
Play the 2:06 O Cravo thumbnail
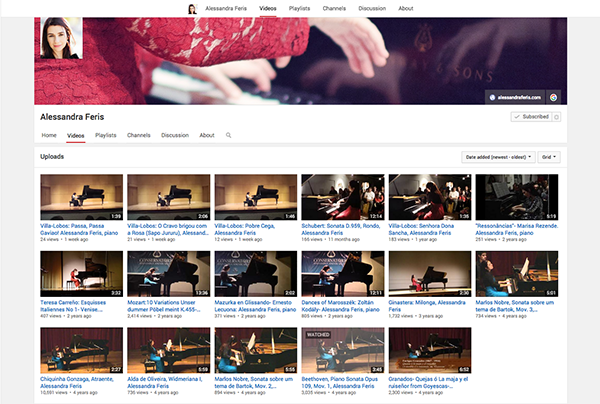168,197
